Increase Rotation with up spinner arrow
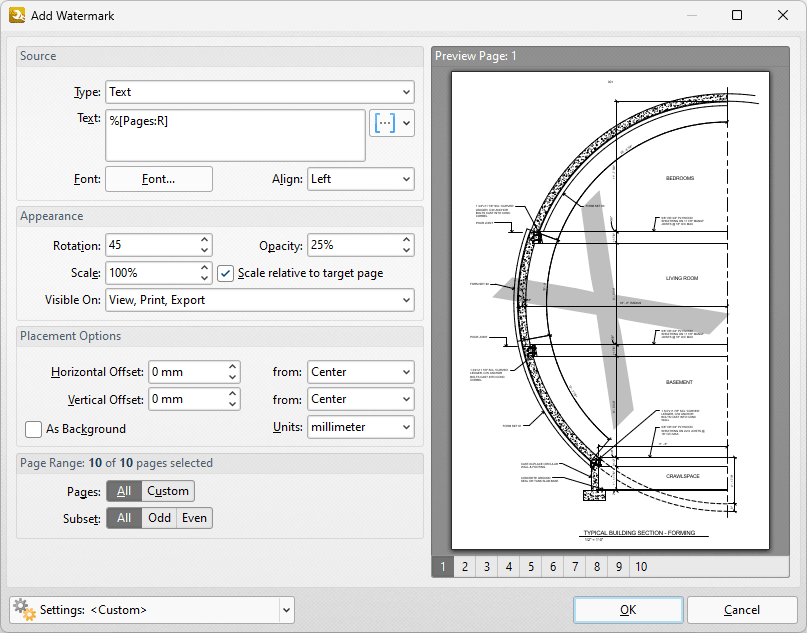The width and height of the screenshot is (807, 633). pyautogui.click(x=205, y=240)
